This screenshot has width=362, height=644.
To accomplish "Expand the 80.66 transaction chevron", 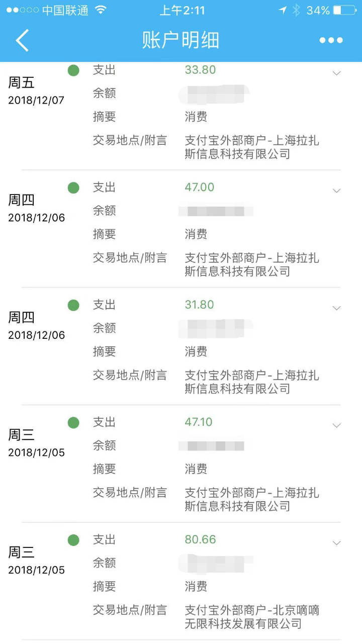I will point(337,543).
